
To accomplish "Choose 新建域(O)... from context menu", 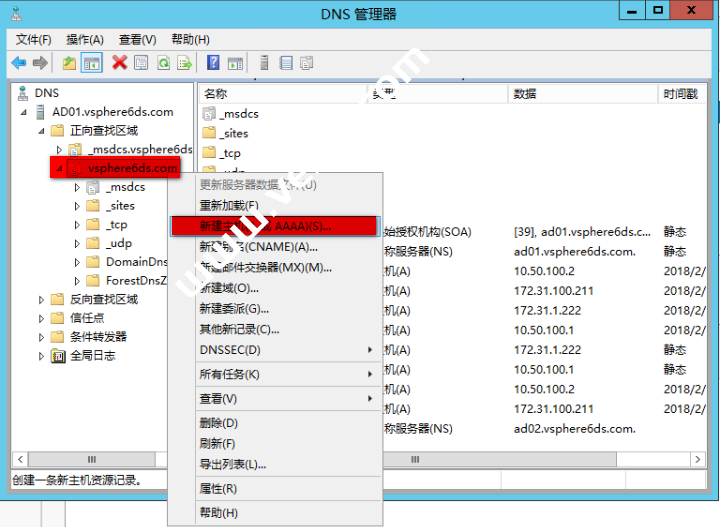I will tap(275, 288).
